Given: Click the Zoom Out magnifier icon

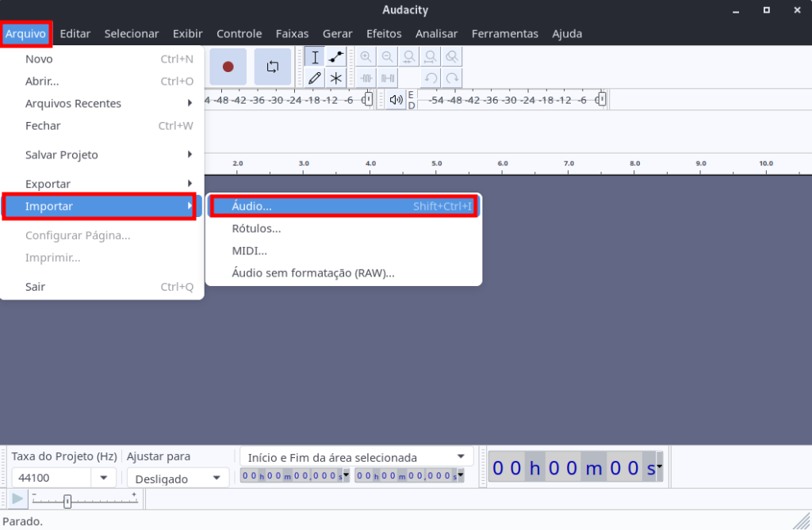Looking at the screenshot, I should point(387,57).
